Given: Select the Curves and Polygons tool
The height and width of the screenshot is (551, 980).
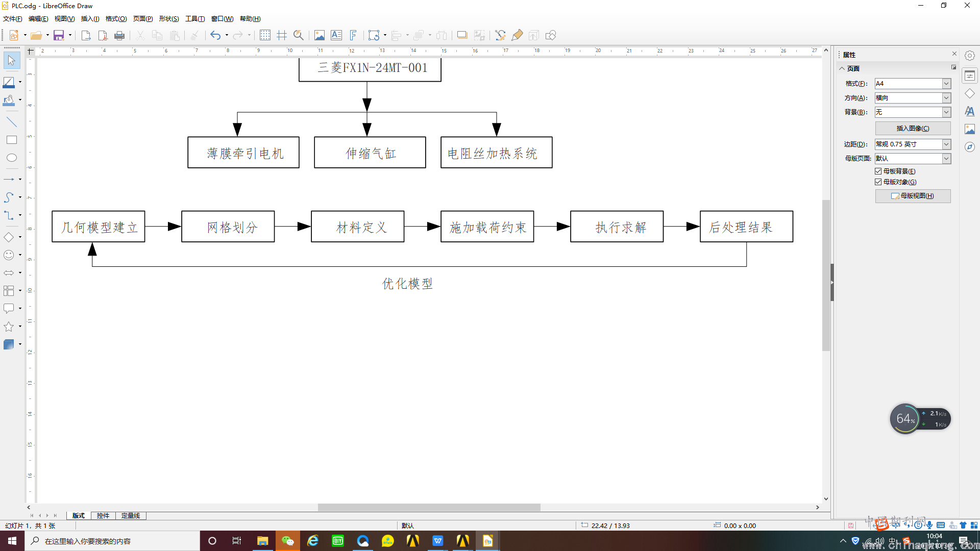Looking at the screenshot, I should (x=9, y=197).
